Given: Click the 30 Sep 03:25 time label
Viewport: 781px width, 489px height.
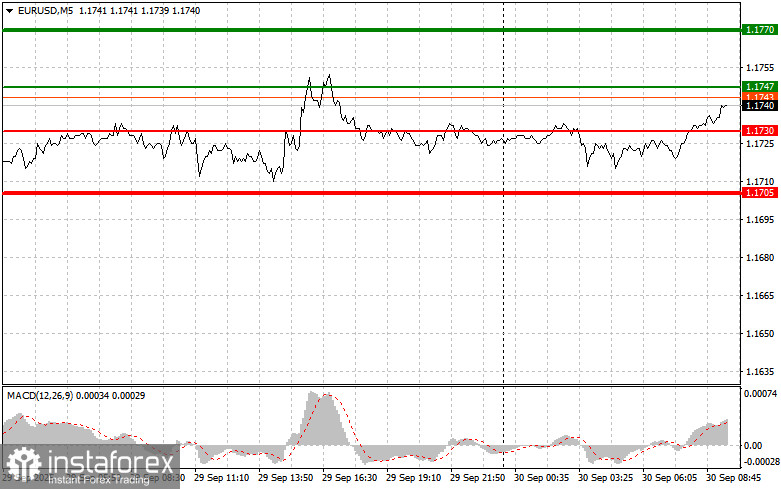Looking at the screenshot, I should pos(605,478).
